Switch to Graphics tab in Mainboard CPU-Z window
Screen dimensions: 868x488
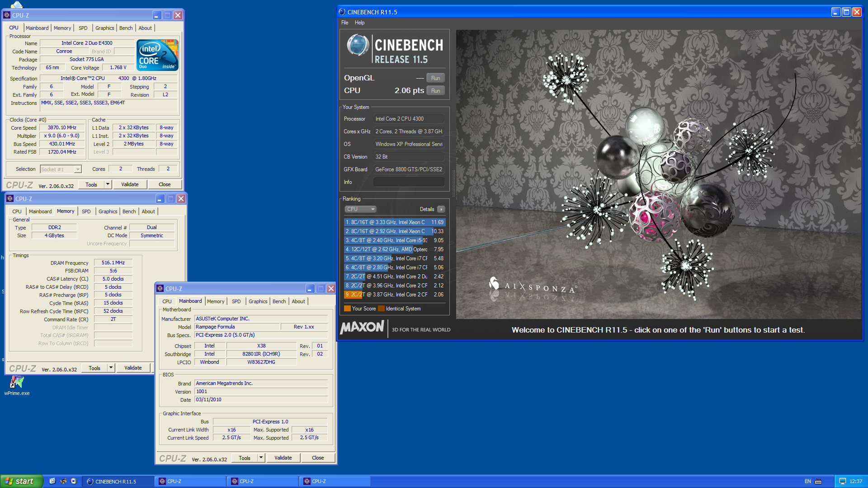point(258,301)
